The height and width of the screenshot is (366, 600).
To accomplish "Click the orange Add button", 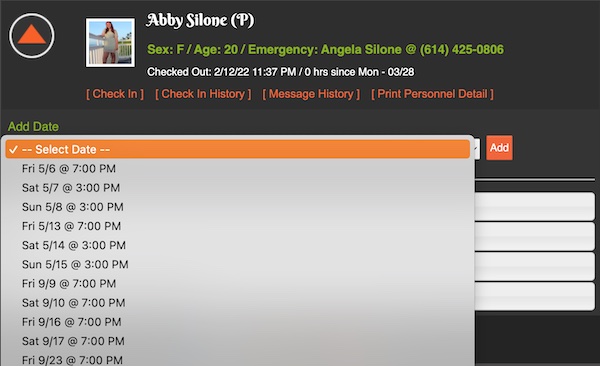I will coord(499,148).
